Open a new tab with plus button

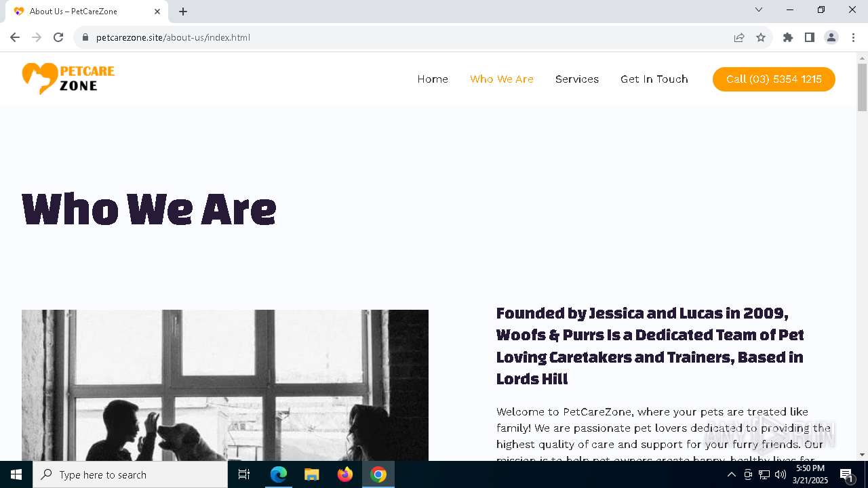(183, 12)
